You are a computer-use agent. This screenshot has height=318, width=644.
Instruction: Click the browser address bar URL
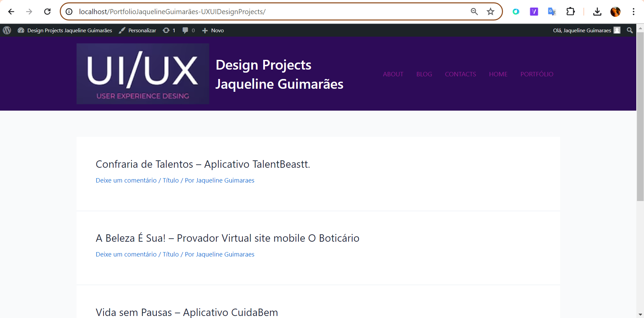172,12
